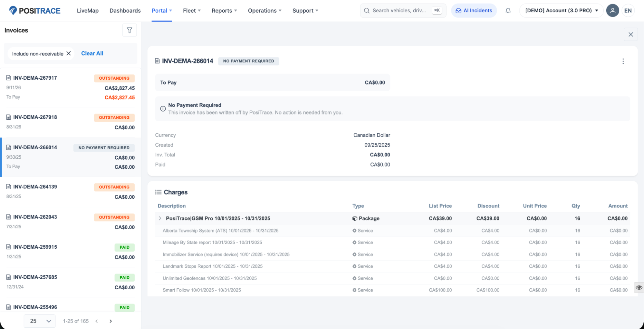Click the eye icon at right edge
The image size is (644, 329).
(639, 287)
